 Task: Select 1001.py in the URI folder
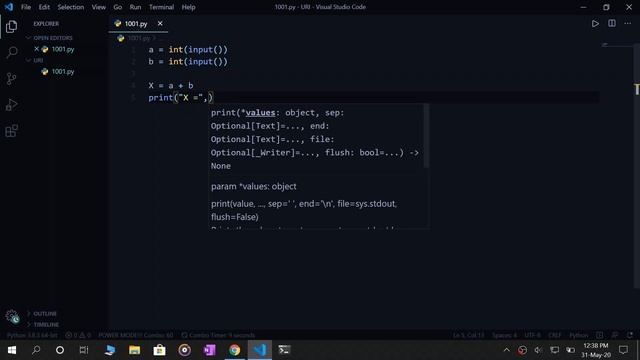[x=63, y=71]
